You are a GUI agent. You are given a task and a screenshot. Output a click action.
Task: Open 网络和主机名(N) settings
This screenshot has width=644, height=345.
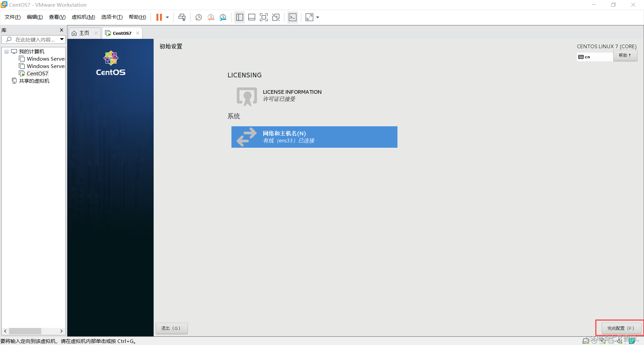tap(314, 137)
